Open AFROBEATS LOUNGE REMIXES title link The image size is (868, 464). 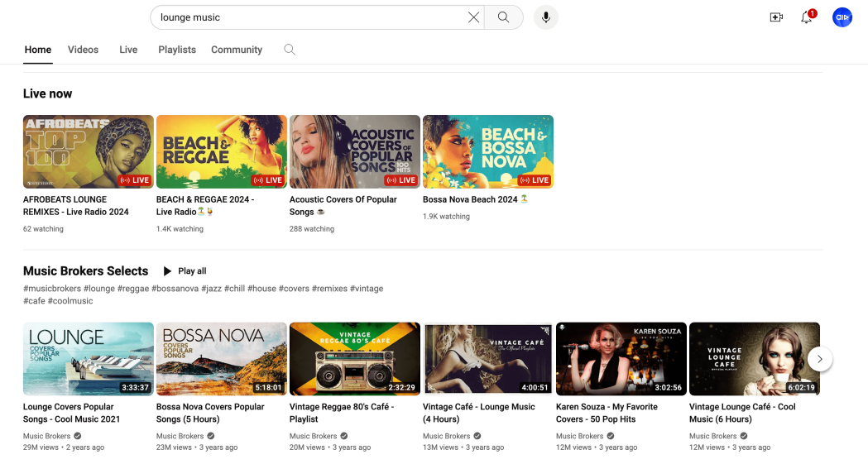(76, 206)
